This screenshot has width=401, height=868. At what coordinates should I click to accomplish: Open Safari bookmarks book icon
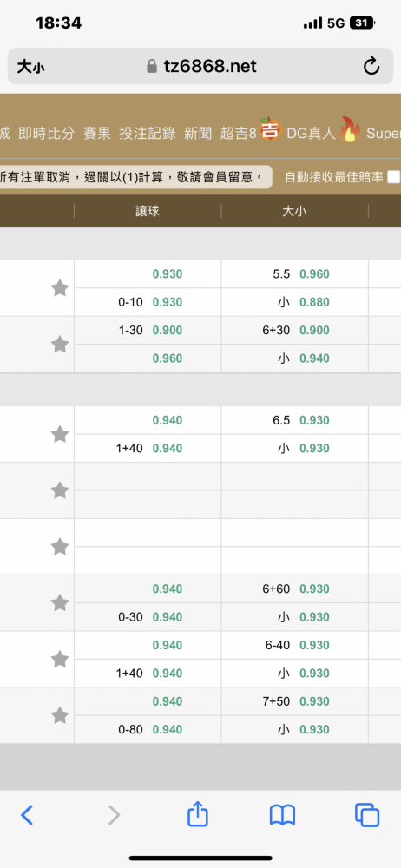(282, 815)
